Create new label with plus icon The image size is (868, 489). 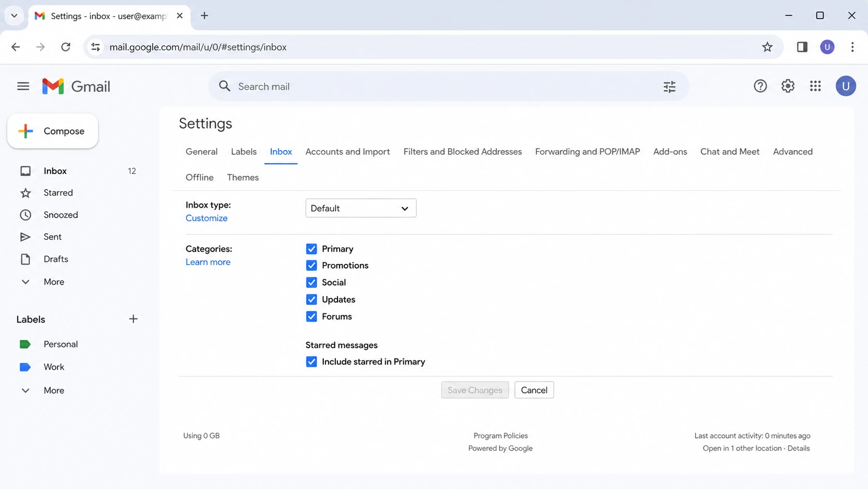[x=133, y=319]
